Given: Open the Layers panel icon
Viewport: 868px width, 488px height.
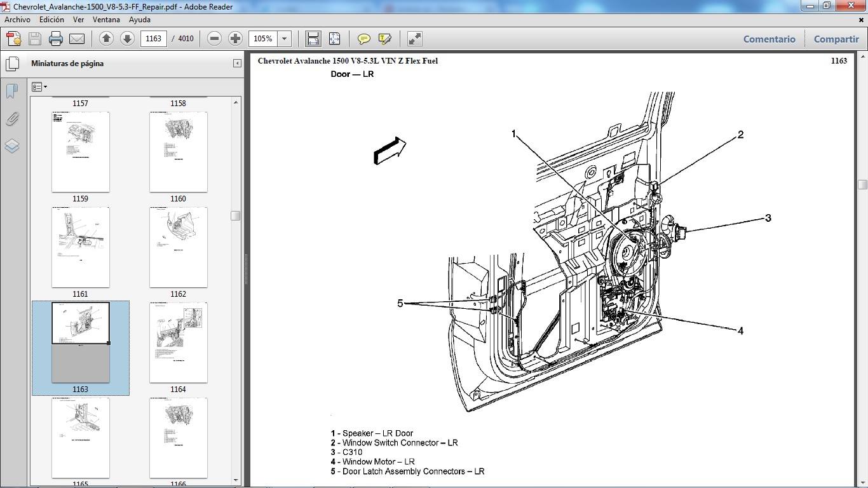Looking at the screenshot, I should [x=11, y=146].
